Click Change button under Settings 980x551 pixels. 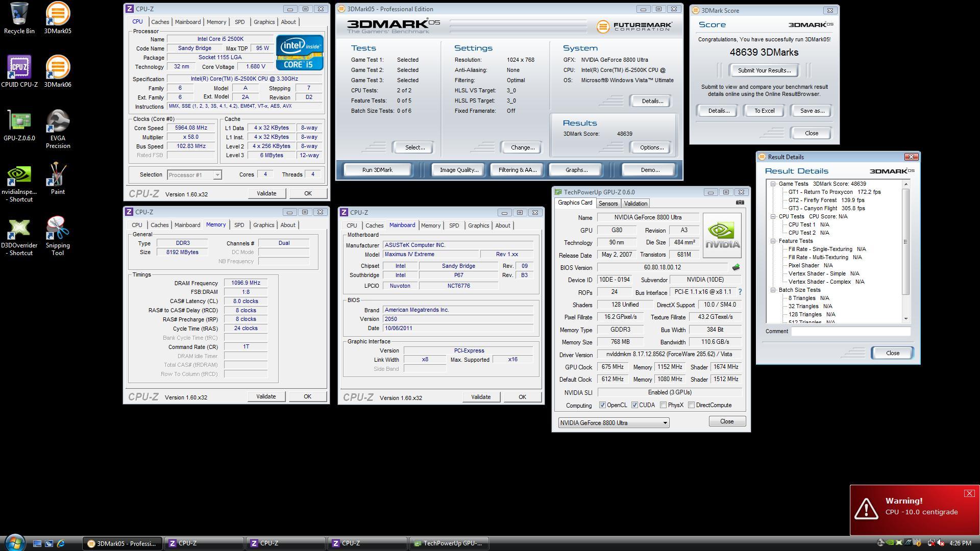click(521, 147)
